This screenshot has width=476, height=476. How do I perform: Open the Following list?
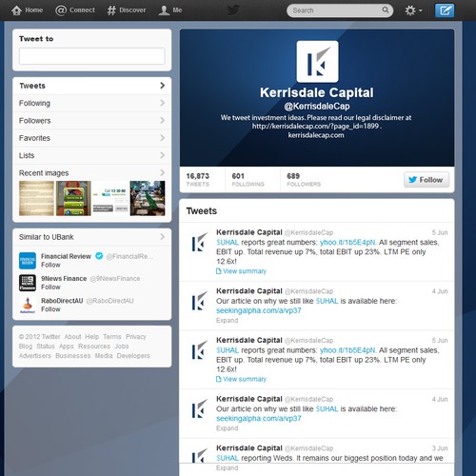click(92, 103)
